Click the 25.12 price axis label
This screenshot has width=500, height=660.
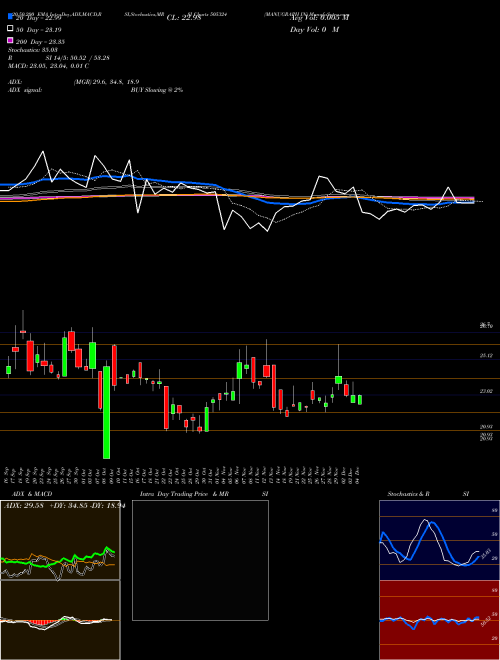(x=487, y=356)
